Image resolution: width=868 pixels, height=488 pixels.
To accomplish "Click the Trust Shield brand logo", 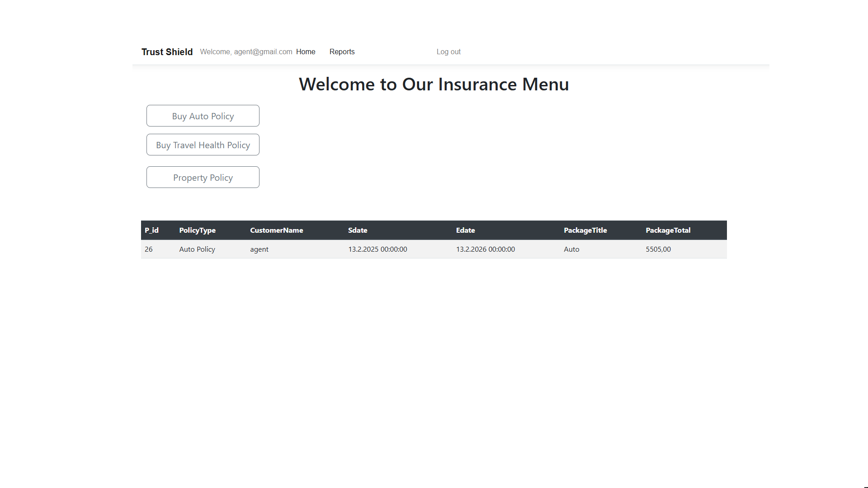I will pos(167,52).
